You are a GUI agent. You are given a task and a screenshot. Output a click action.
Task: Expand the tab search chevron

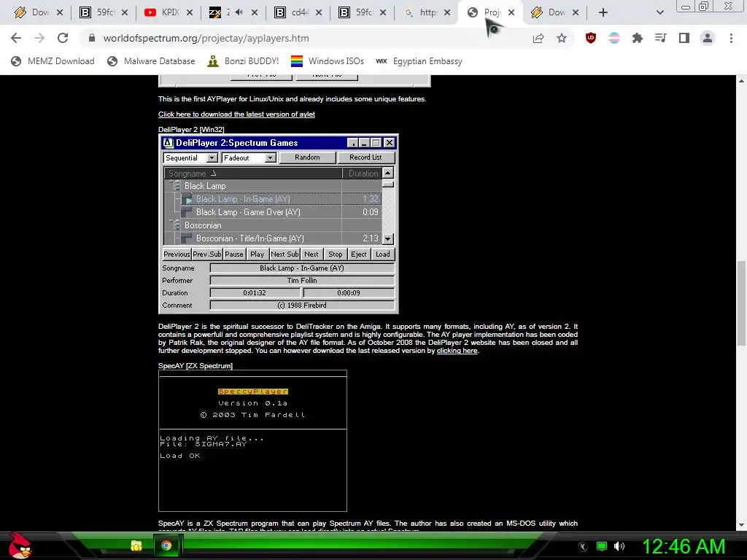tap(659, 12)
